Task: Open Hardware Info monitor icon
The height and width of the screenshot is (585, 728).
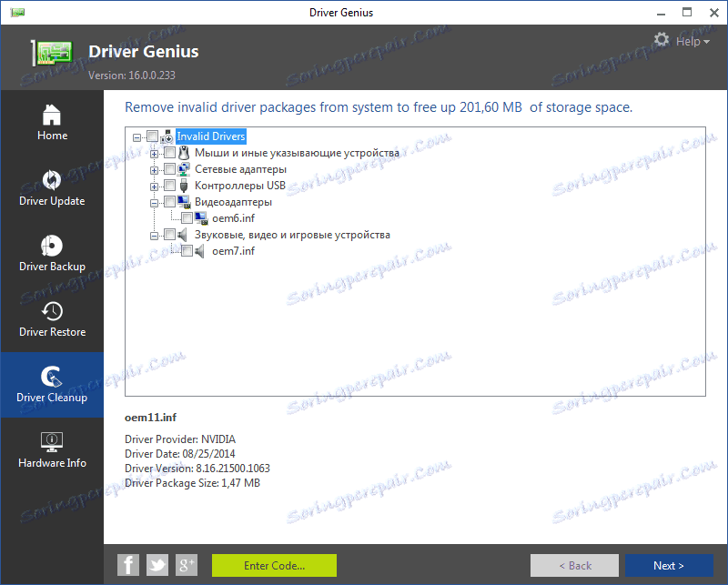Action: pos(52,442)
